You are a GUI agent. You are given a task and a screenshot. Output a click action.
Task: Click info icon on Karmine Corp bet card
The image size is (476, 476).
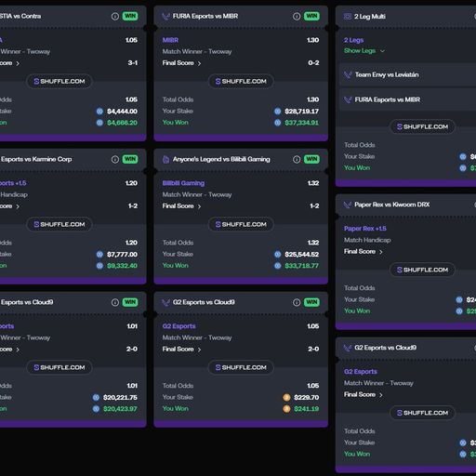click(x=115, y=159)
